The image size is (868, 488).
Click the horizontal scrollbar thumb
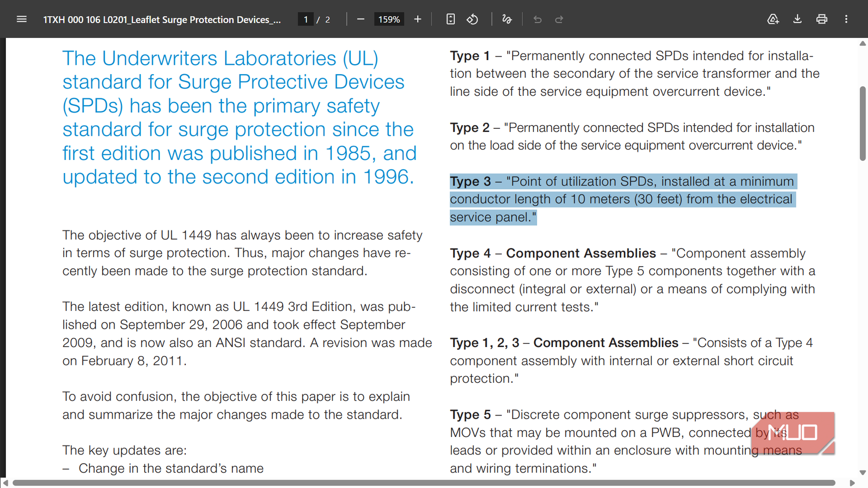(x=424, y=483)
